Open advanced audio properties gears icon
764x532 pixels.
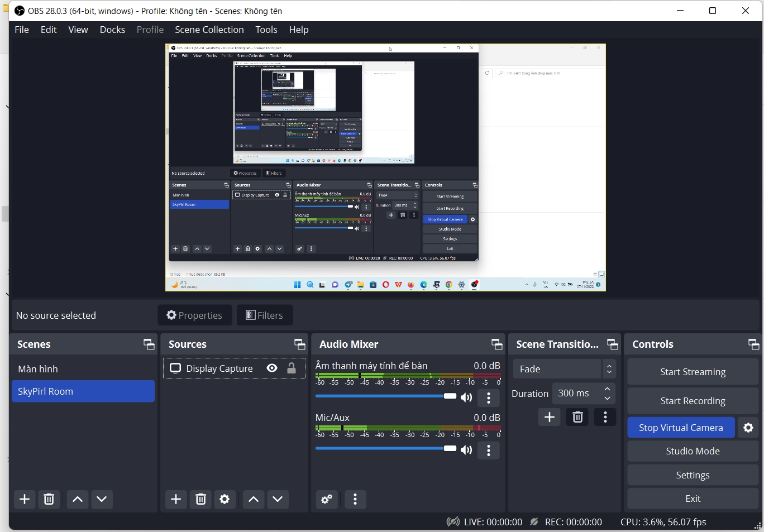click(x=327, y=499)
